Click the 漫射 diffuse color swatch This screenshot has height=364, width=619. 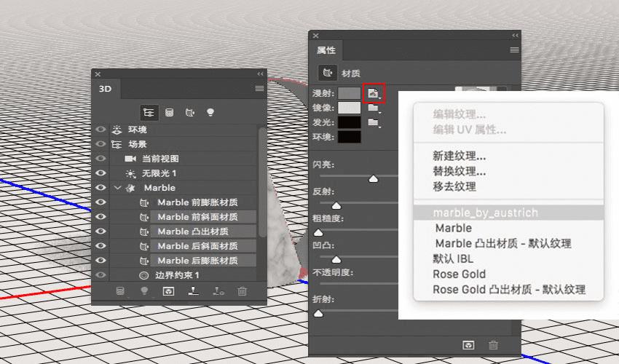pos(350,94)
